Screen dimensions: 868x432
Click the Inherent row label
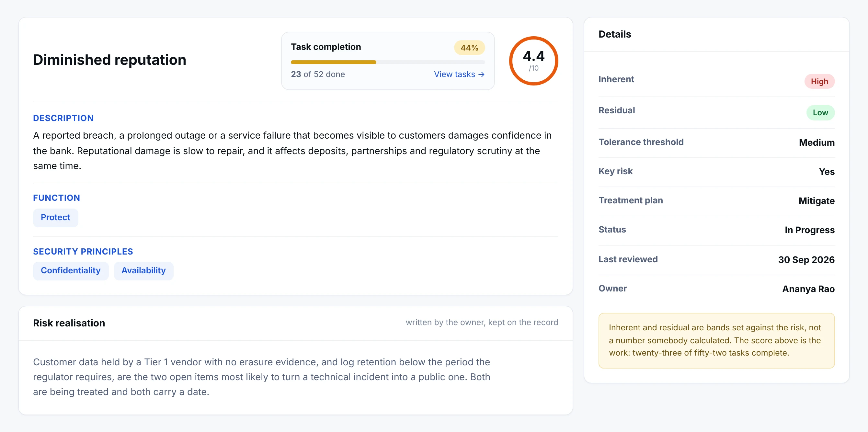tap(616, 79)
